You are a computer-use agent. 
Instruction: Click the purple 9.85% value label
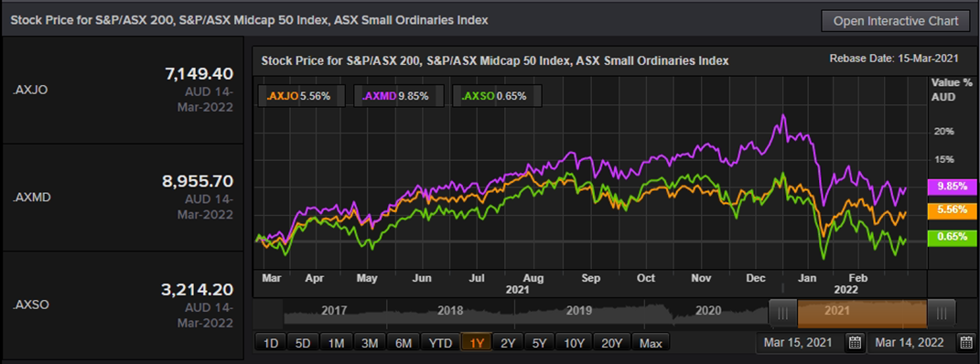(x=953, y=186)
